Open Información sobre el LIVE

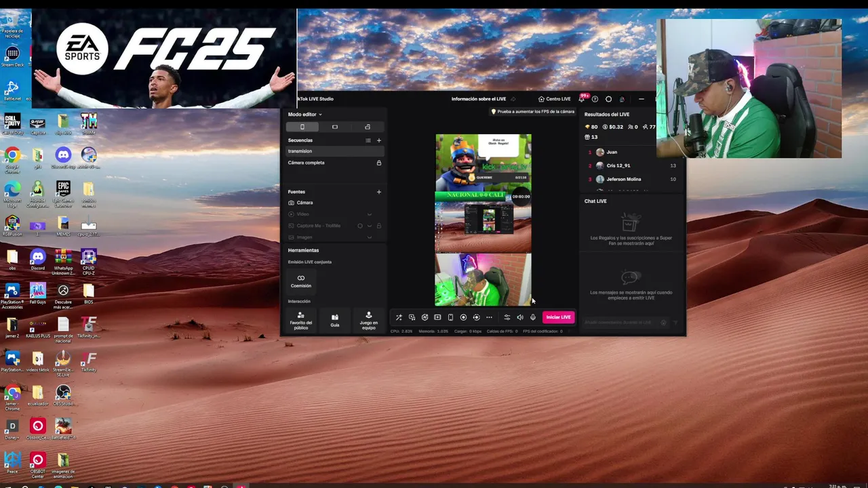pos(479,99)
